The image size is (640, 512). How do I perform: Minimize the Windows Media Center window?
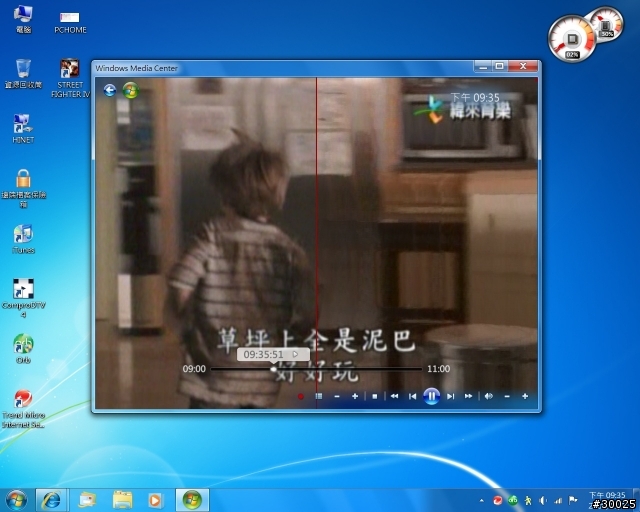pyautogui.click(x=483, y=66)
